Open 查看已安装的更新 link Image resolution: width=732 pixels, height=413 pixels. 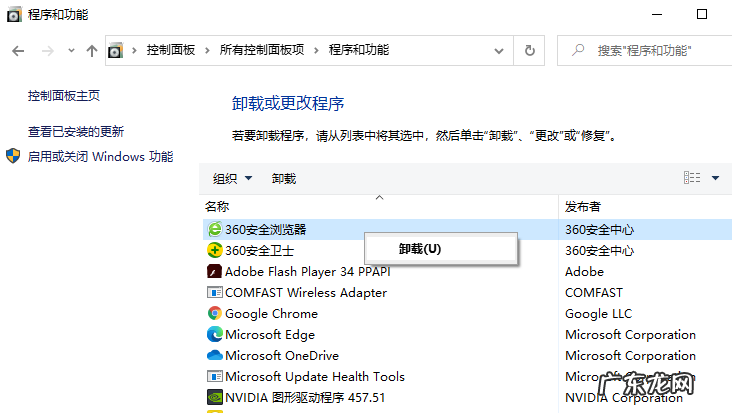76,132
